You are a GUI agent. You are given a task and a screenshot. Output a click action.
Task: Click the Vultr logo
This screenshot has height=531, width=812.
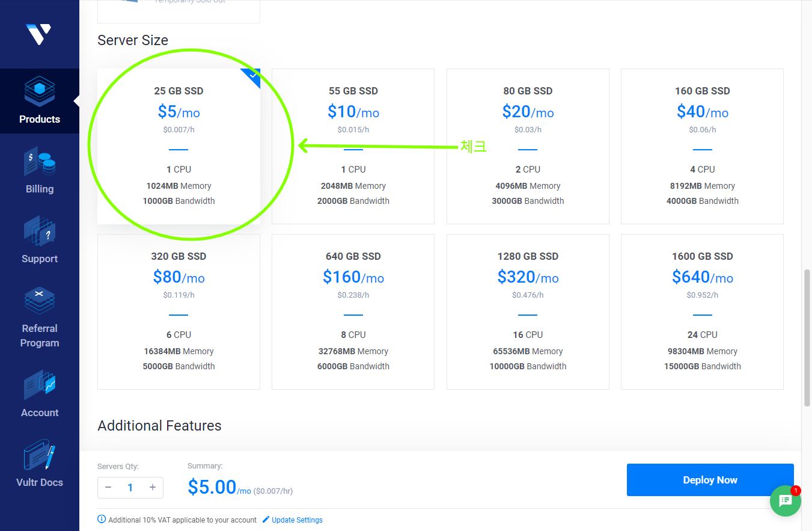[x=38, y=34]
